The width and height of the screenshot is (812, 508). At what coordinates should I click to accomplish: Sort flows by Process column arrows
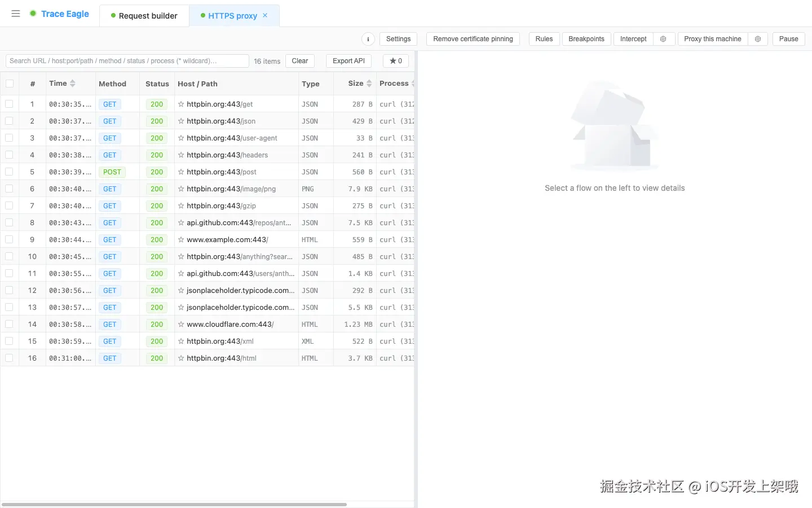tap(413, 84)
